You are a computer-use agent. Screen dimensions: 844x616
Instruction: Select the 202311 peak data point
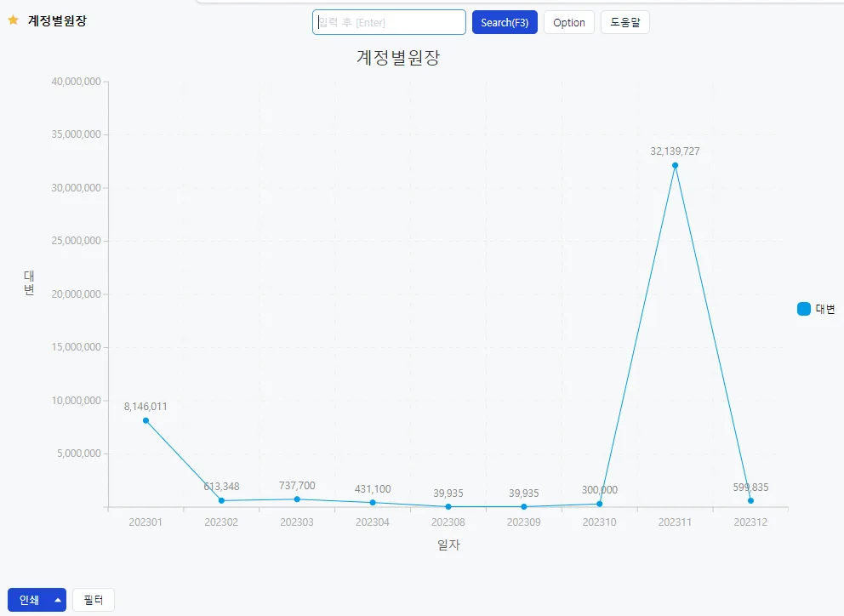[675, 165]
